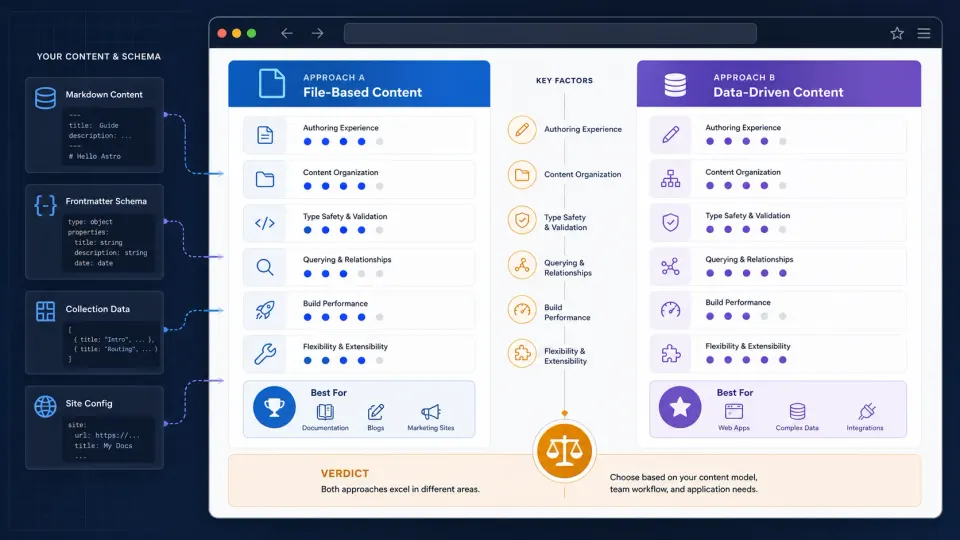
Task: Bookmark page with the star icon
Action: pyautogui.click(x=897, y=33)
